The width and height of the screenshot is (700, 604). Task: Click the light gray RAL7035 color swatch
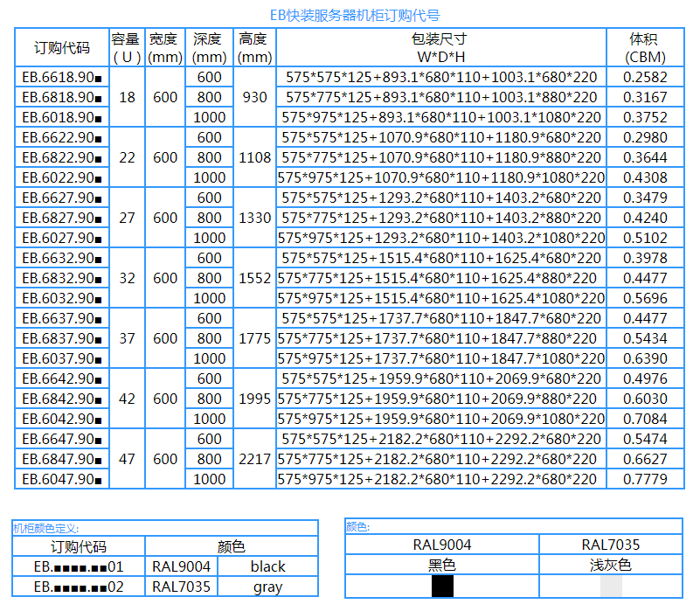611,586
